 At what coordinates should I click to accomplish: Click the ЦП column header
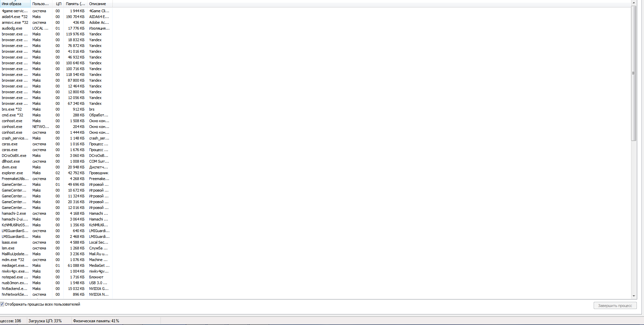(x=58, y=4)
